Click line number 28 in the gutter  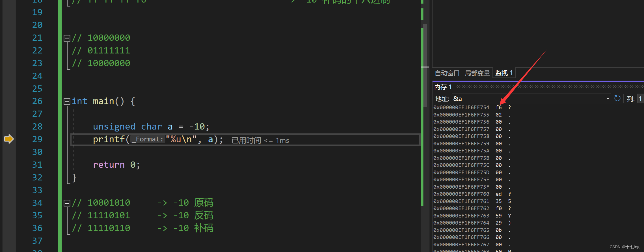(x=37, y=126)
